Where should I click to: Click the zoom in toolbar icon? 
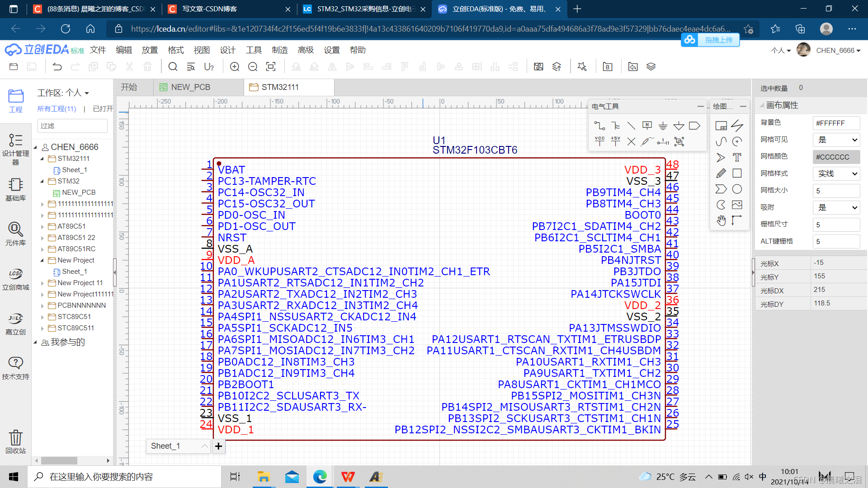(x=235, y=67)
